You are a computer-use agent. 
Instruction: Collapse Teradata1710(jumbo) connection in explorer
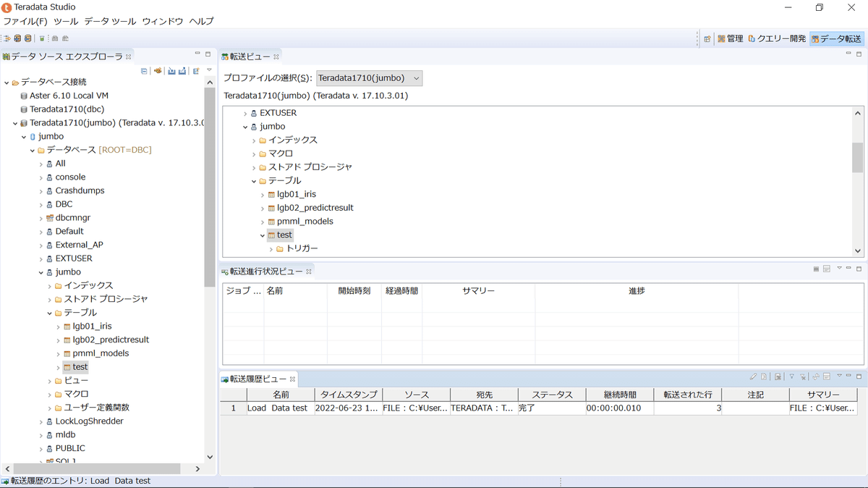(x=15, y=123)
